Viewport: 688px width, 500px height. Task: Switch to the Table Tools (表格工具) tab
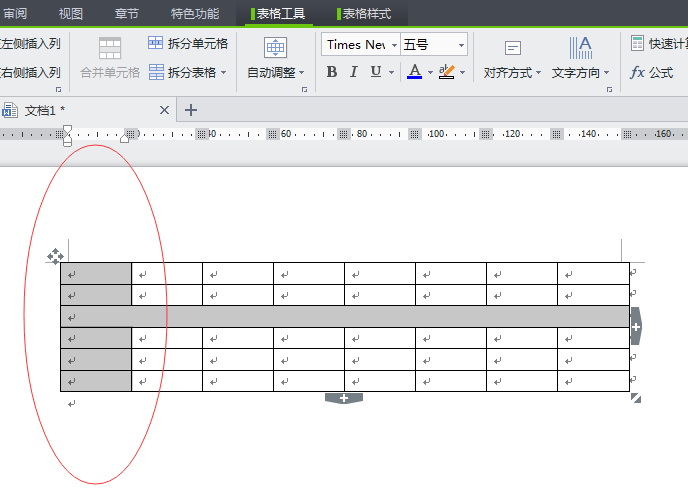coord(278,14)
